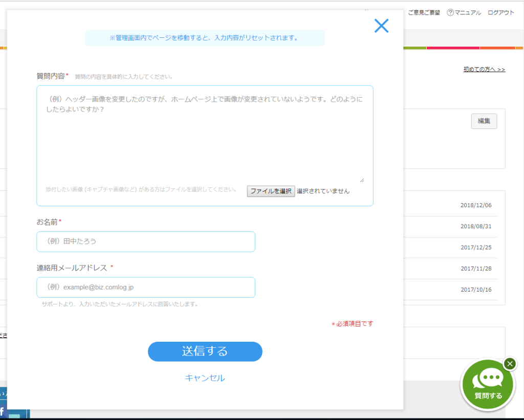Screen dimensions: 524x420
Task: Dismiss the chat widget with its × badge
Action: coord(510,364)
